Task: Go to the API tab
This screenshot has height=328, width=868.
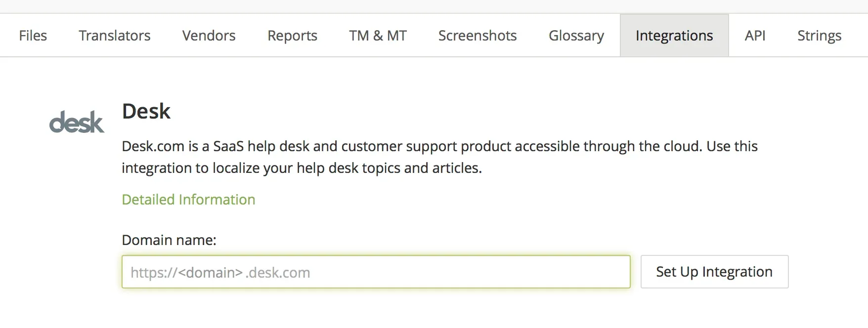Action: pos(755,36)
